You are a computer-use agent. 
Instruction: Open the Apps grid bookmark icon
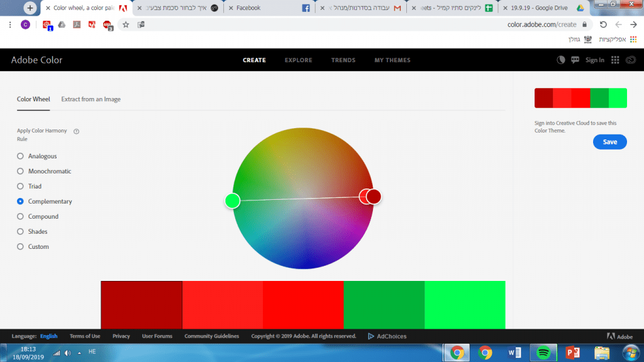pyautogui.click(x=633, y=40)
